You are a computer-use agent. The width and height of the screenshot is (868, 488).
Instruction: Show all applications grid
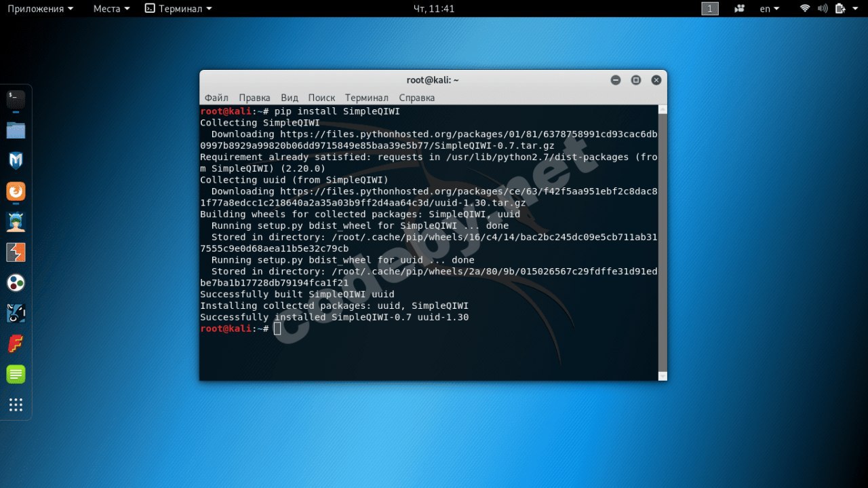coord(16,405)
